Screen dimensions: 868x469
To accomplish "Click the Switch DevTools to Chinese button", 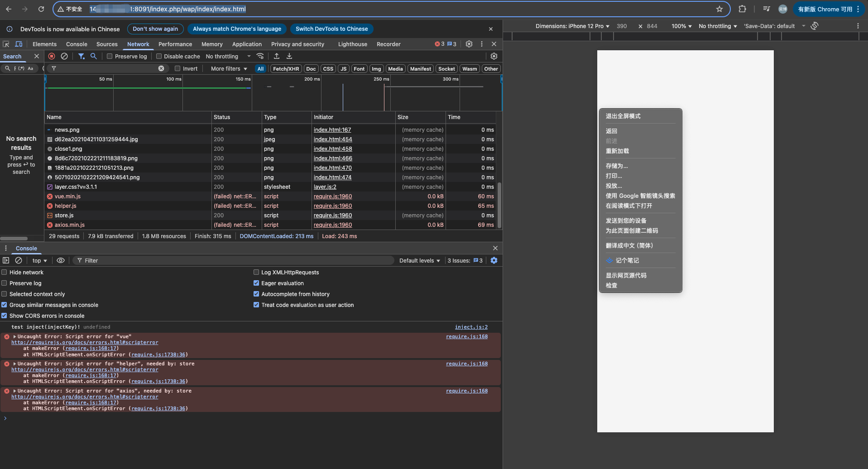I will pyautogui.click(x=331, y=29).
